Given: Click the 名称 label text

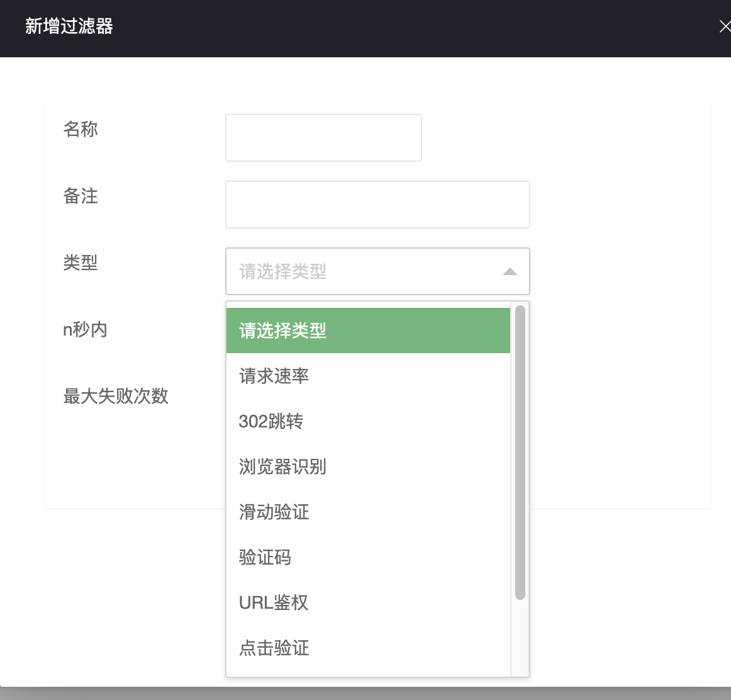Looking at the screenshot, I should coord(81,129).
